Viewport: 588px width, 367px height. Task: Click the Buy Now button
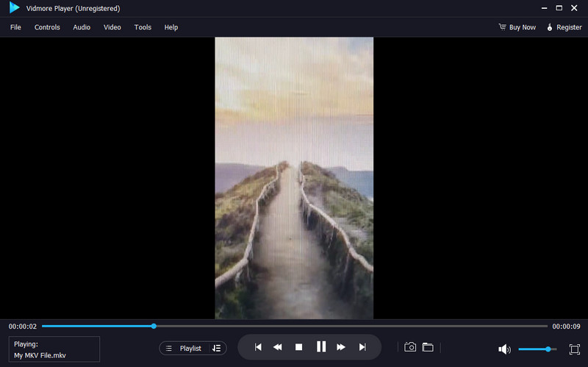click(x=517, y=27)
